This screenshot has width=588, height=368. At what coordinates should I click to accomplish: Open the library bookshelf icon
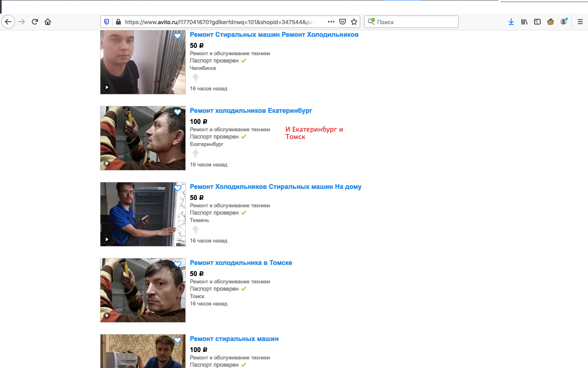tap(524, 22)
